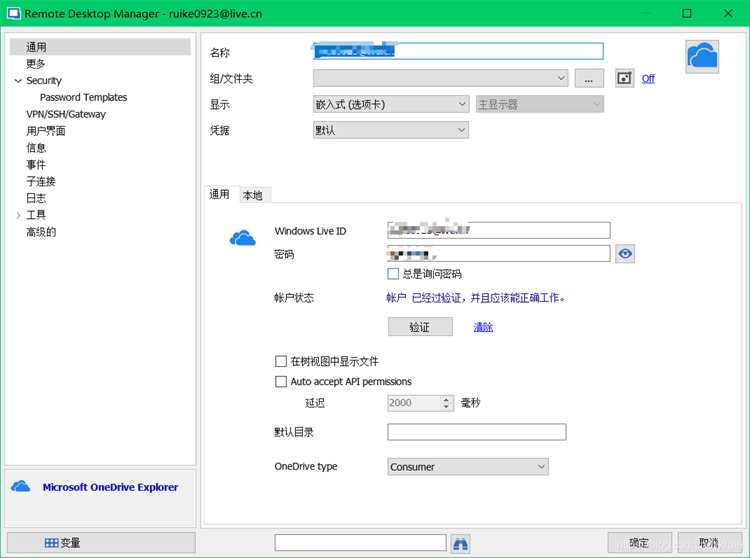Open the 子连接 section

pos(41,181)
